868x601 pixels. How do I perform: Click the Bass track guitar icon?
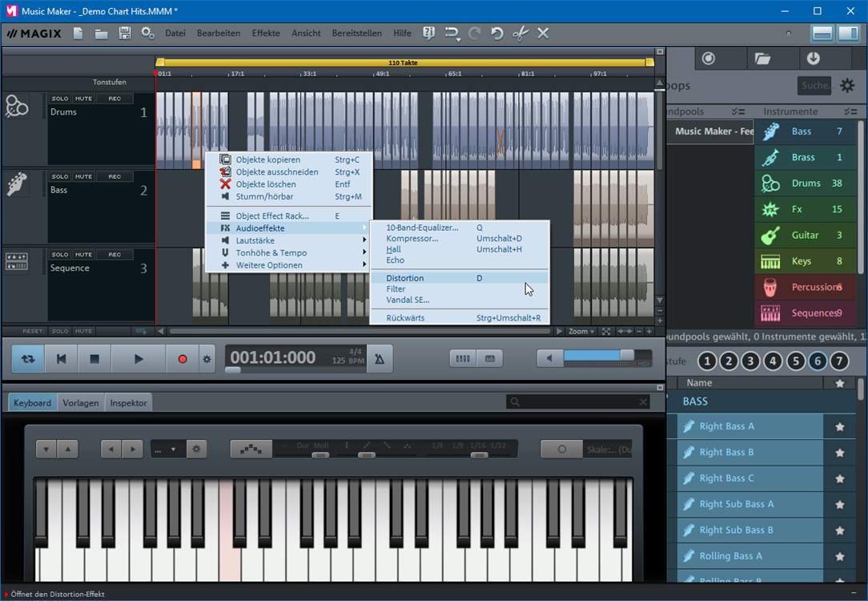coord(17,184)
